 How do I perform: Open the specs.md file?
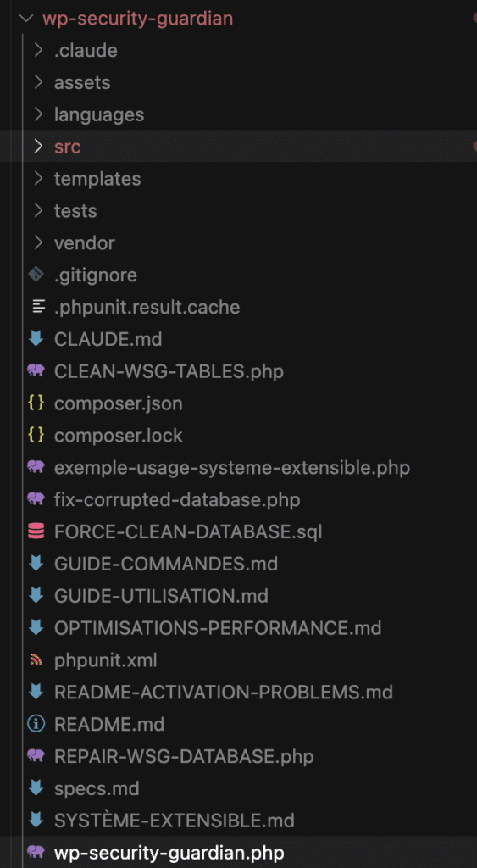[239, 788]
